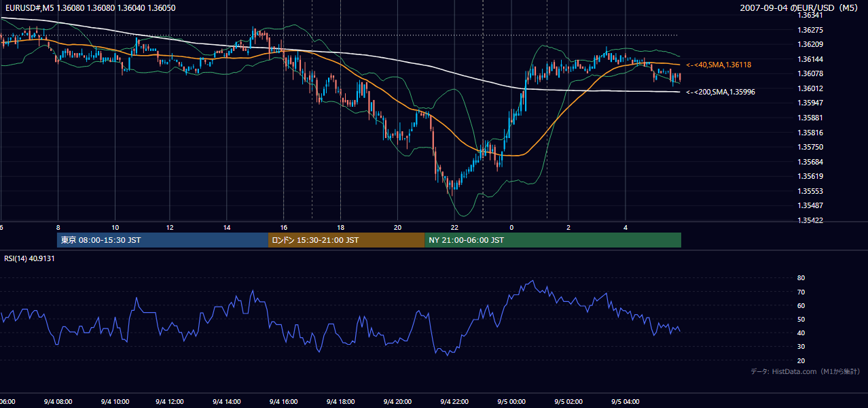Click the 9/4 18:00 date axis label
The image size is (868, 408).
tap(340, 403)
